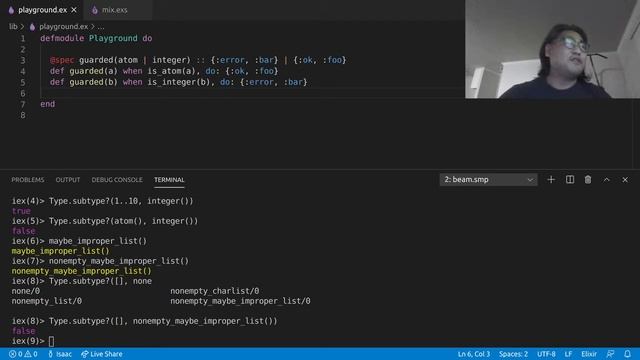The image size is (640, 360).
Task: Change file encoding UTF-8
Action: tap(546, 354)
